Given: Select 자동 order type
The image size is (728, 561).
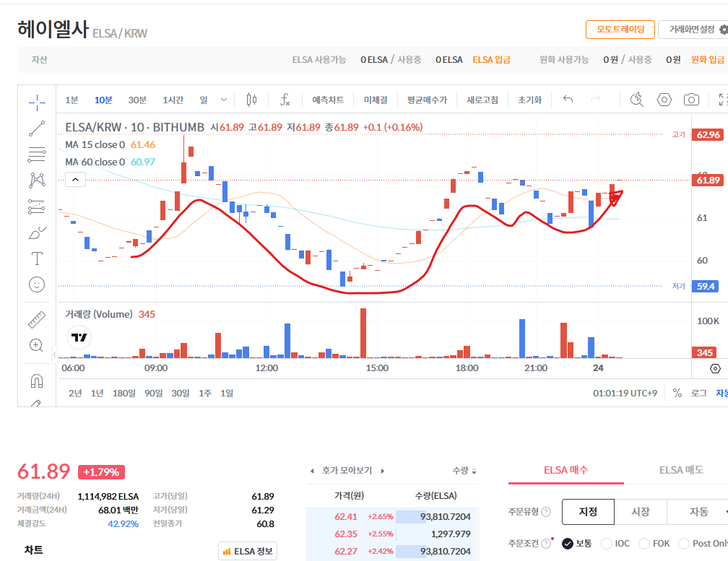Looking at the screenshot, I should (699, 512).
